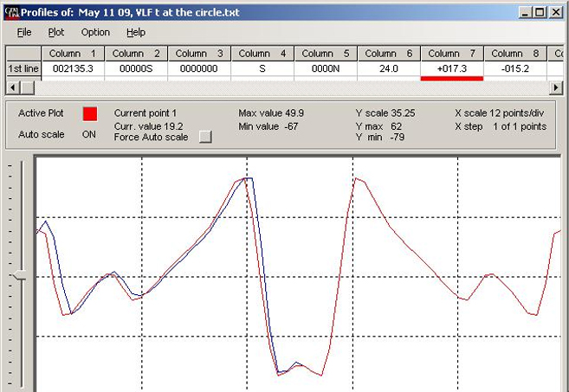Open the Help menu

(x=136, y=32)
